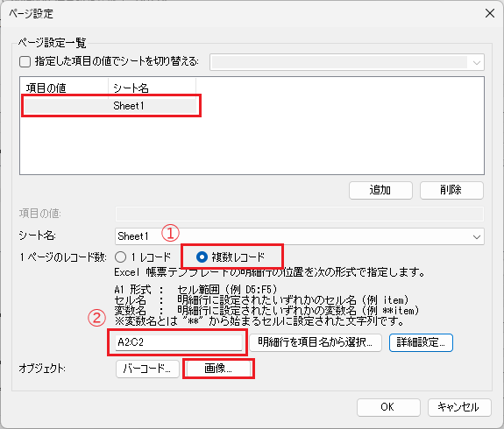Close the ページ設定 dialog window

click(490, 13)
